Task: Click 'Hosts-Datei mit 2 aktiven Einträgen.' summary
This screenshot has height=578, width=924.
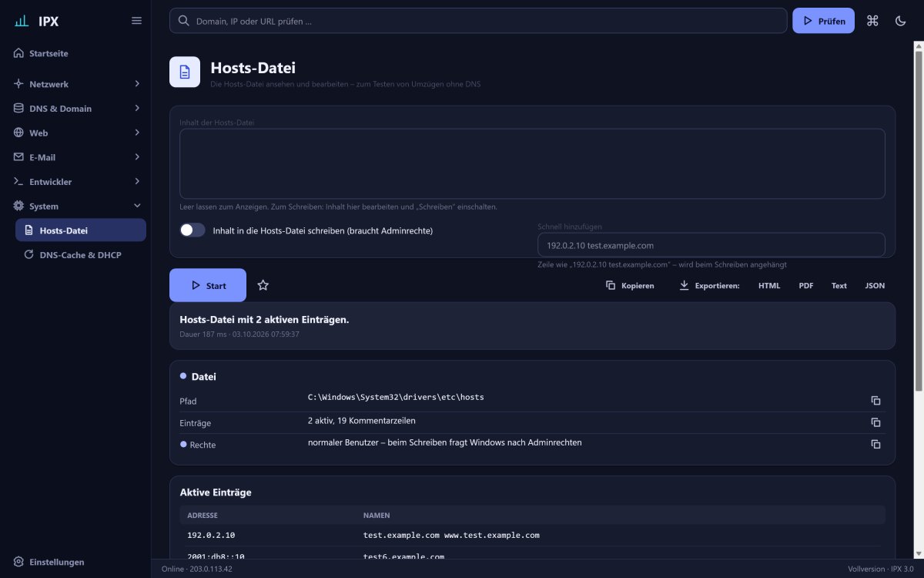Action: coord(264,319)
